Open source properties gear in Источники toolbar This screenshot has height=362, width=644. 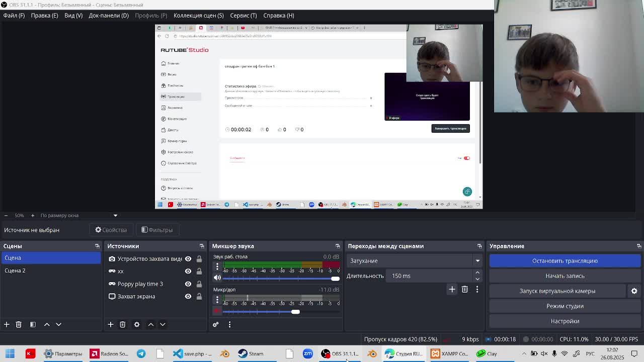[x=136, y=324]
